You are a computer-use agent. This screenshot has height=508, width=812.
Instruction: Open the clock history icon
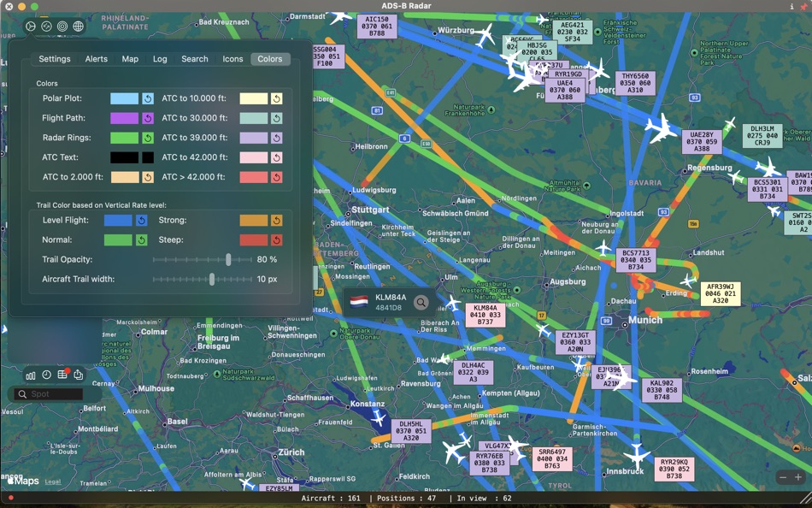point(47,375)
